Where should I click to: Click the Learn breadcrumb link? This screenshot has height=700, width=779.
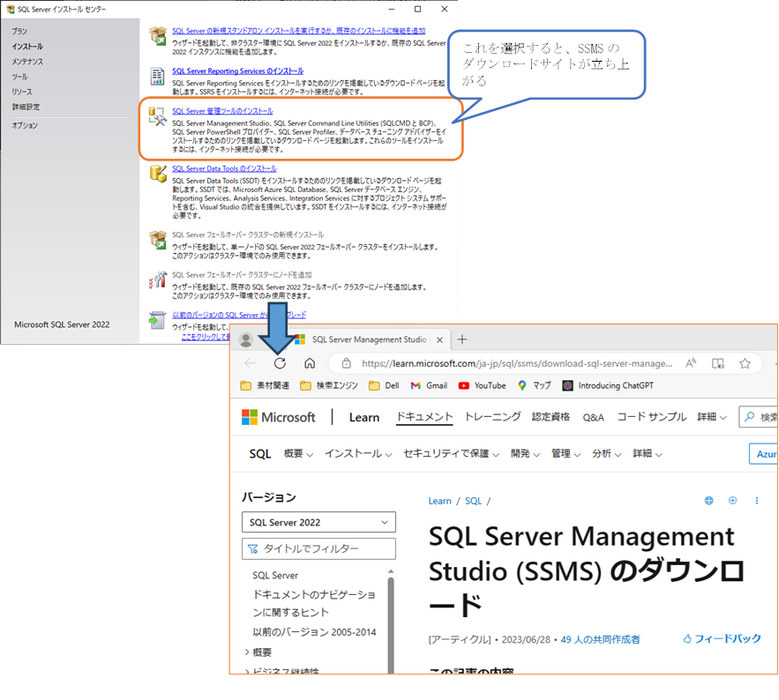(x=439, y=501)
